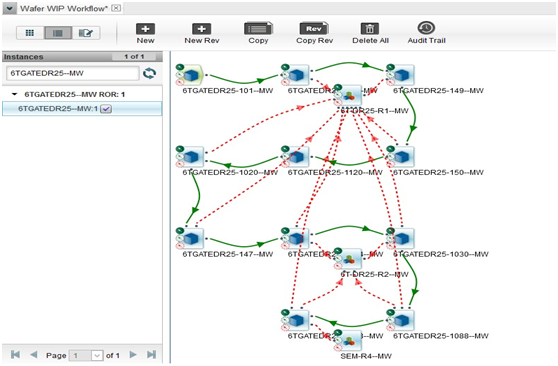Open the page number dropdown
Viewport: 558px width, 366px height.
click(x=97, y=355)
